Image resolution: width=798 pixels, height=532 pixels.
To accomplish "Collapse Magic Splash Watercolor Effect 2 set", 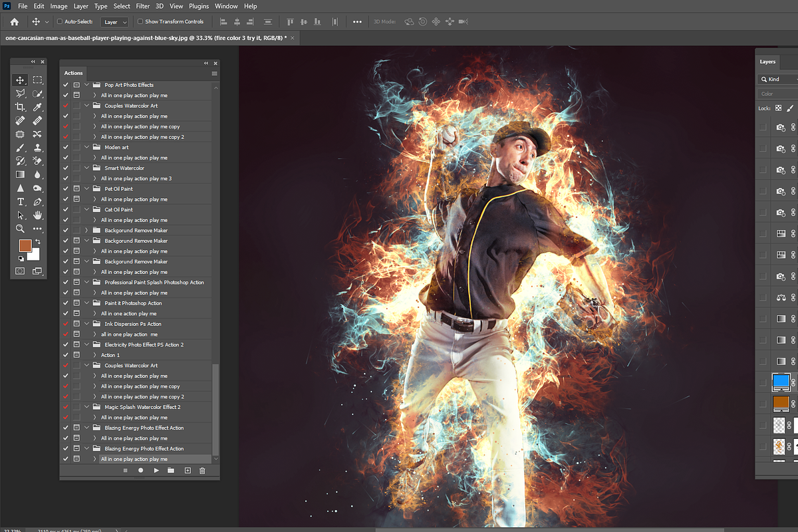I will (x=86, y=407).
